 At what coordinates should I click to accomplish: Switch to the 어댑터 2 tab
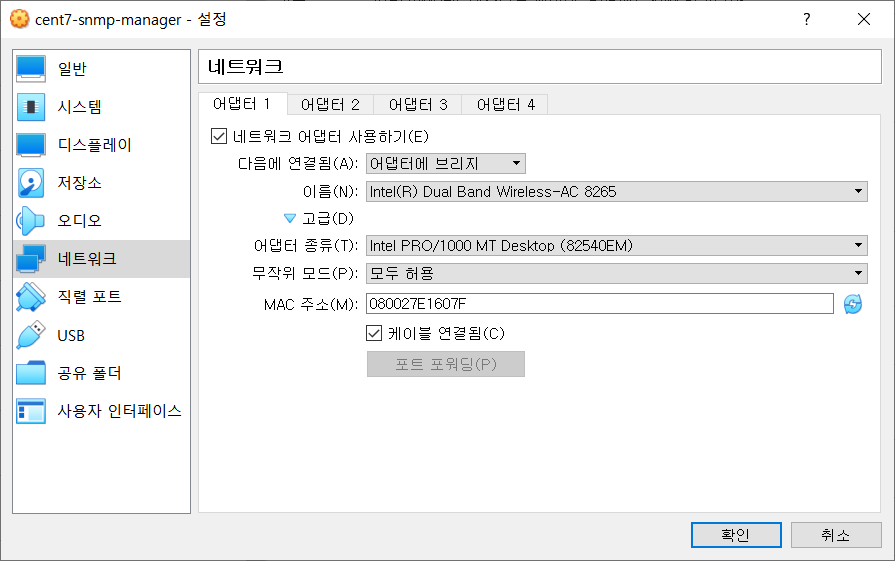[x=330, y=104]
